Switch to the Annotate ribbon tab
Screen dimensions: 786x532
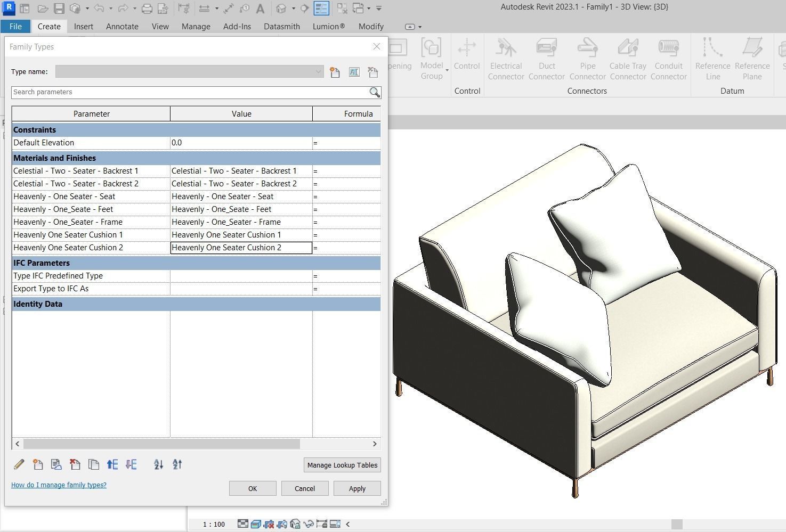coord(122,27)
